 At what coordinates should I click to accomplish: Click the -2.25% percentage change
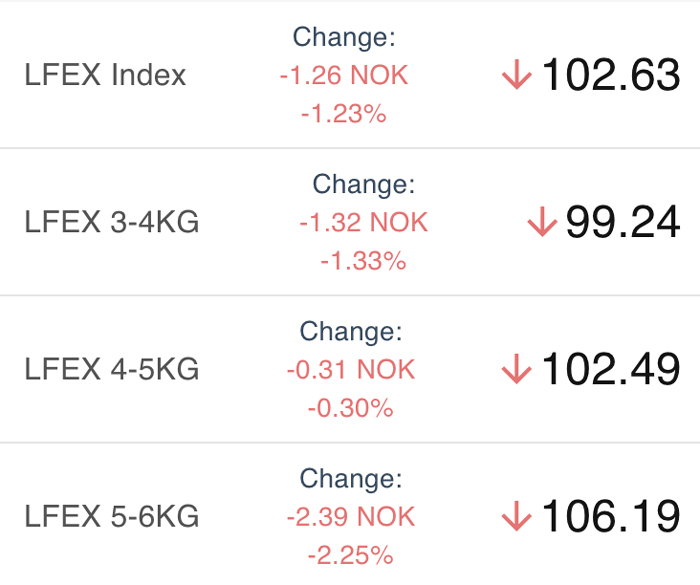[x=350, y=555]
